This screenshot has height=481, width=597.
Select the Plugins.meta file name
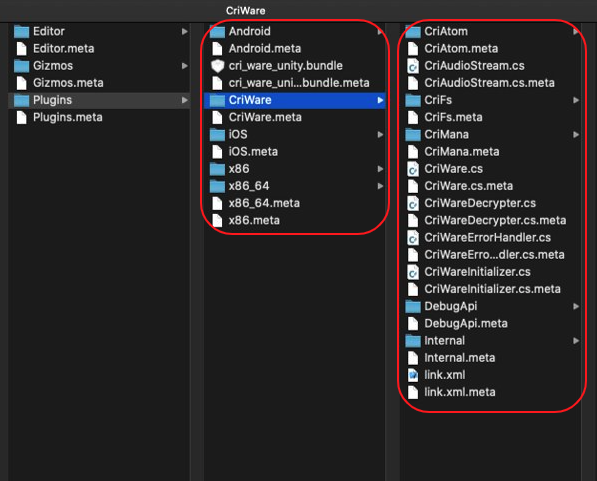[x=68, y=117]
